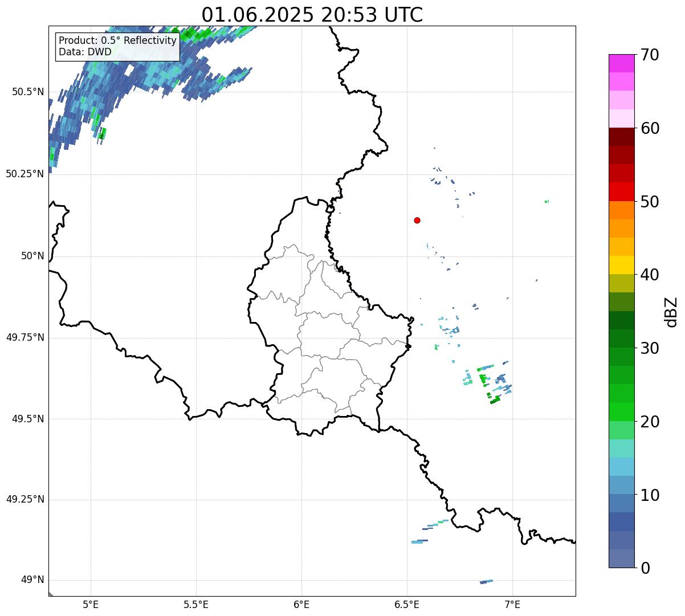Click the red station marker dot

pos(417,220)
